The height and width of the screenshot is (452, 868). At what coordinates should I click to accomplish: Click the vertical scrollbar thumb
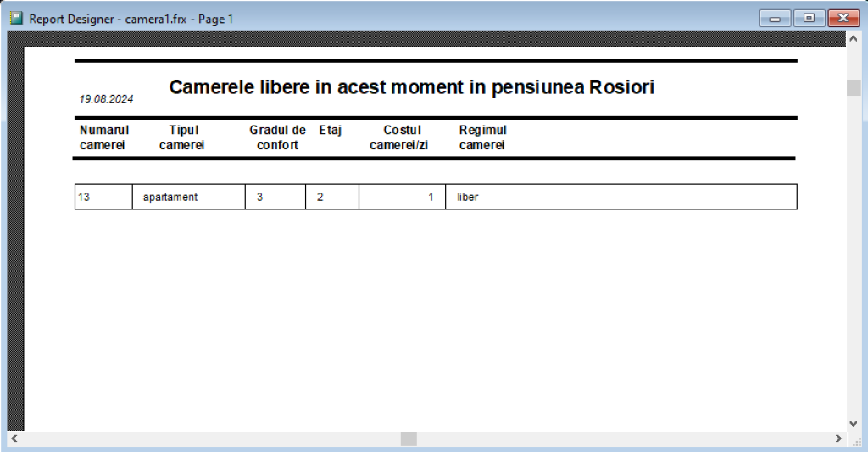[854, 88]
